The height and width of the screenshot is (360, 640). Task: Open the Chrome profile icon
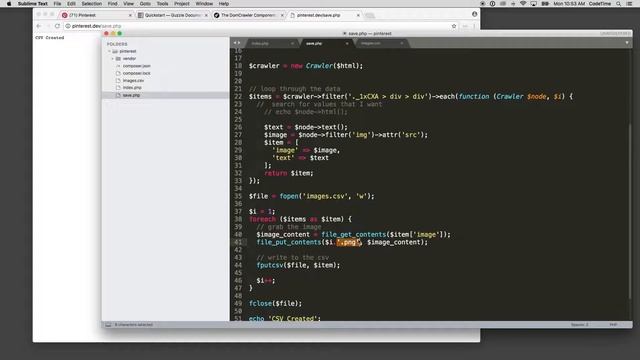(x=474, y=14)
